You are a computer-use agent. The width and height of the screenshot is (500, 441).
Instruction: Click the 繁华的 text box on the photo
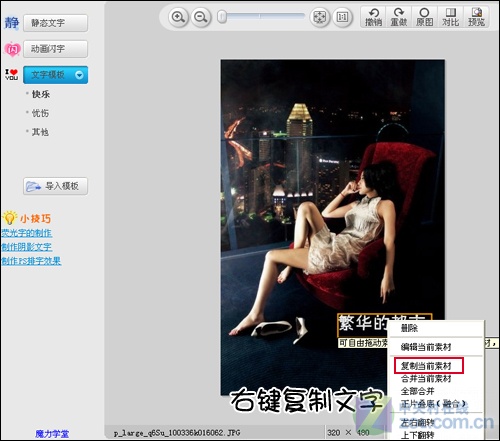363,325
